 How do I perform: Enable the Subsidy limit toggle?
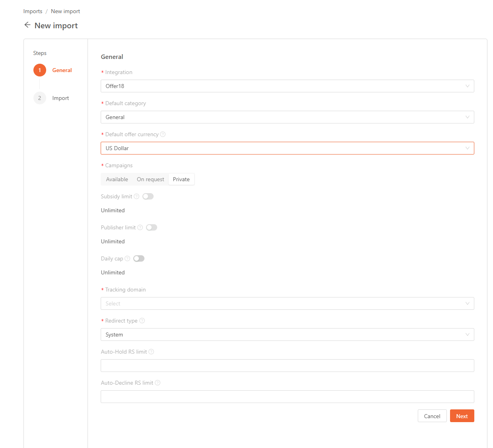[x=148, y=197]
